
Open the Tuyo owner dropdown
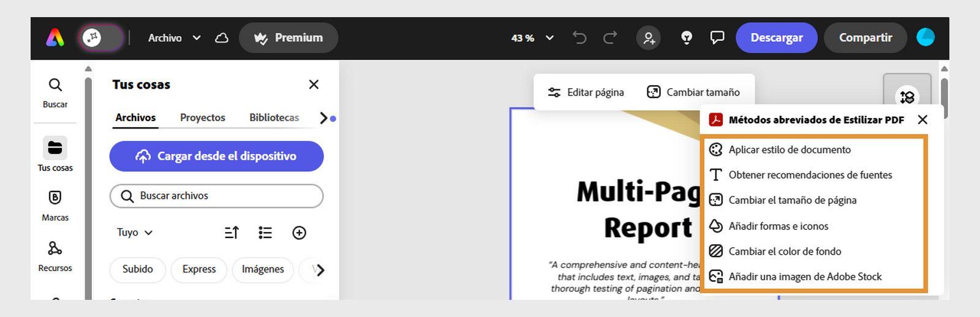(x=135, y=233)
